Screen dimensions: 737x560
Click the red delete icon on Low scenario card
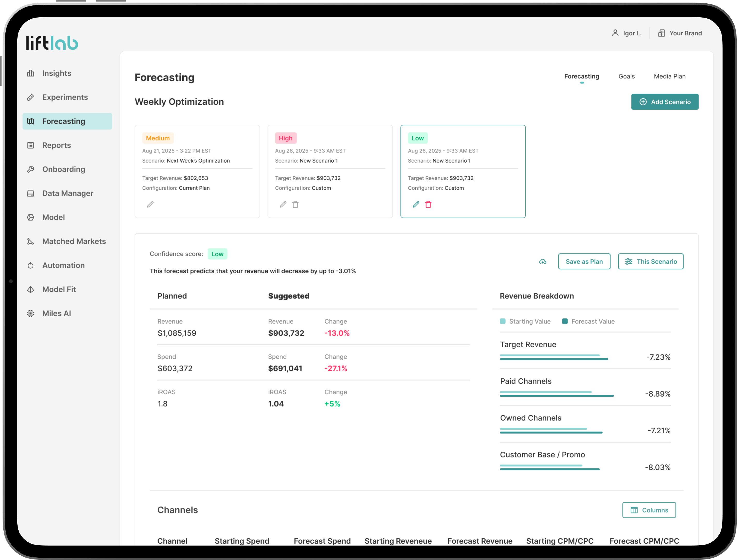pos(428,204)
